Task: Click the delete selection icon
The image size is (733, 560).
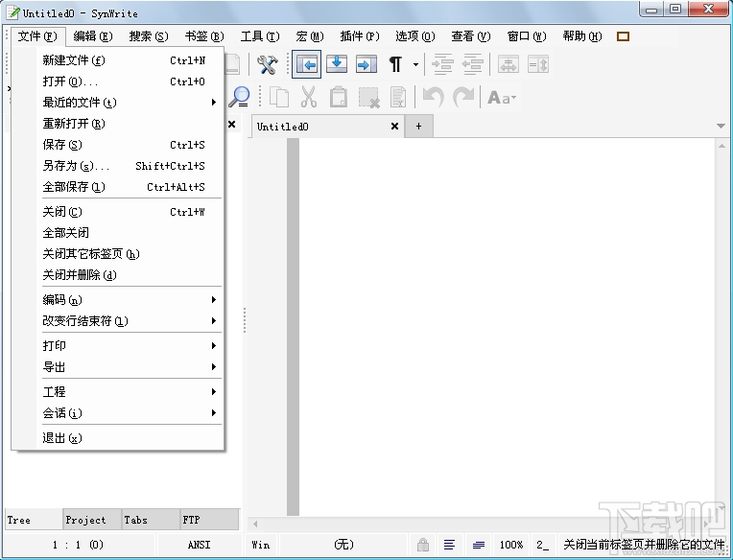Action: [368, 97]
